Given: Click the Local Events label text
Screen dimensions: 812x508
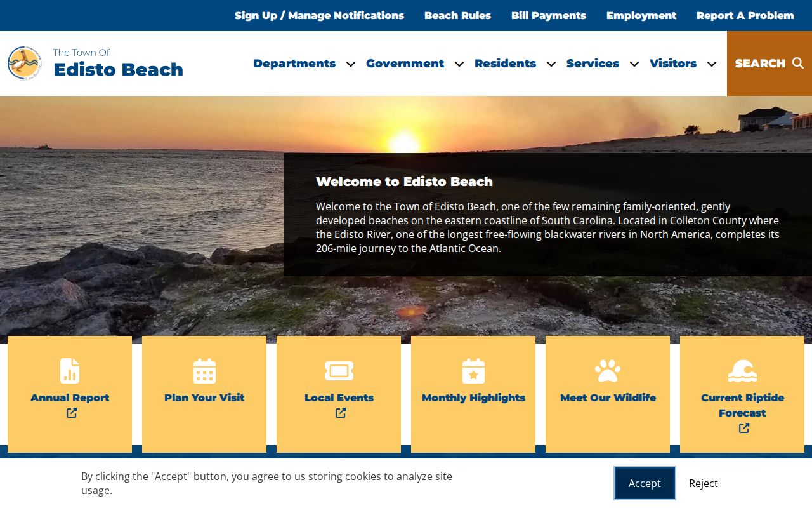Looking at the screenshot, I should coord(339,398).
